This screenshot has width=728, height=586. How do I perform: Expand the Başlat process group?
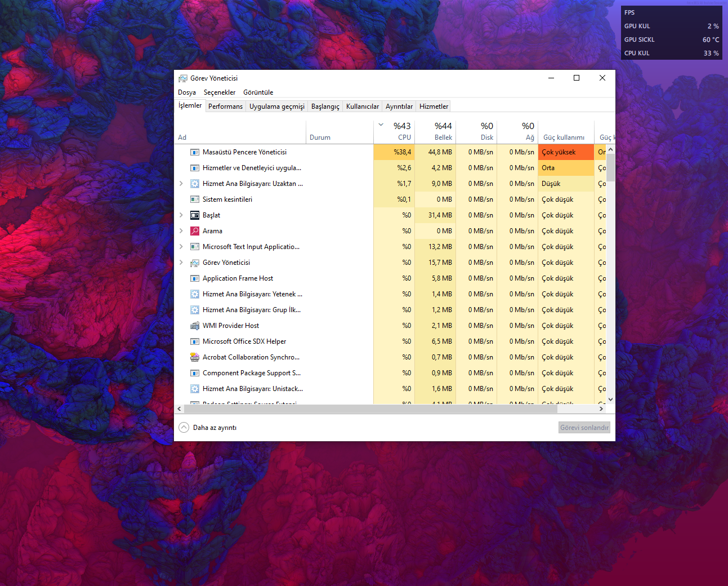(x=181, y=215)
